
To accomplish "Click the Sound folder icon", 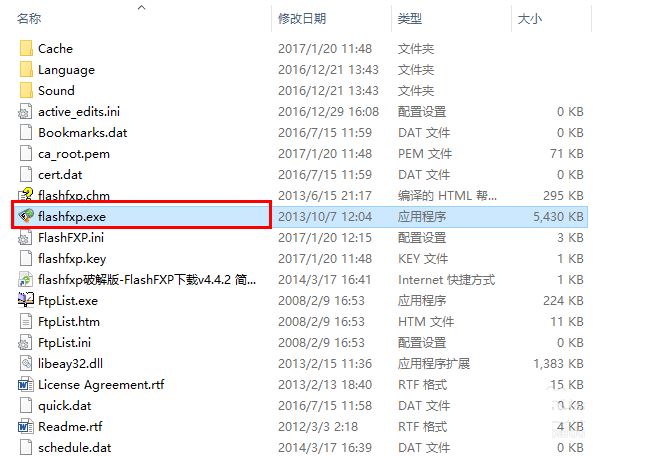I will (x=26, y=90).
